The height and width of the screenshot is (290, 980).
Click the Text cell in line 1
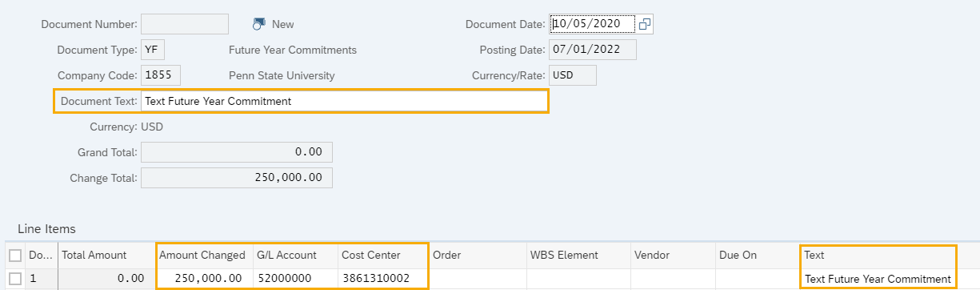(x=878, y=279)
